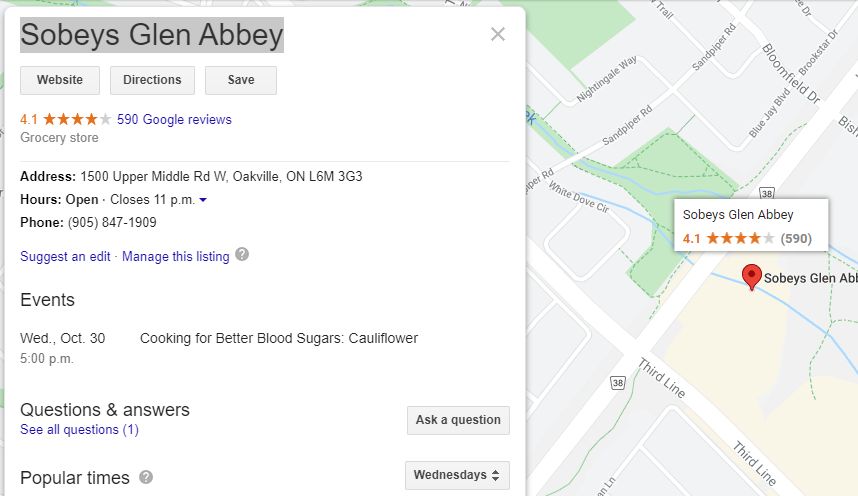This screenshot has width=858, height=496.
Task: Click help icon beside Manage this listing
Action: tap(242, 255)
